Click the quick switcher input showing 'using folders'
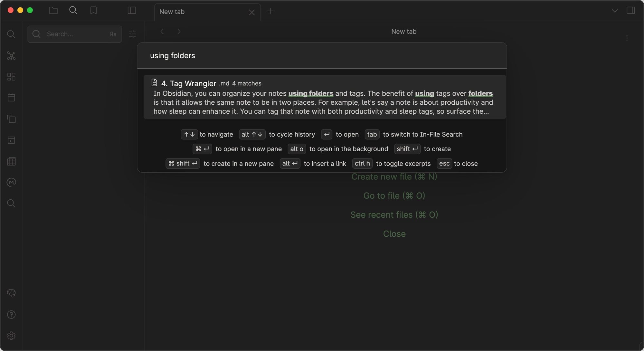The height and width of the screenshot is (351, 644). tap(321, 55)
